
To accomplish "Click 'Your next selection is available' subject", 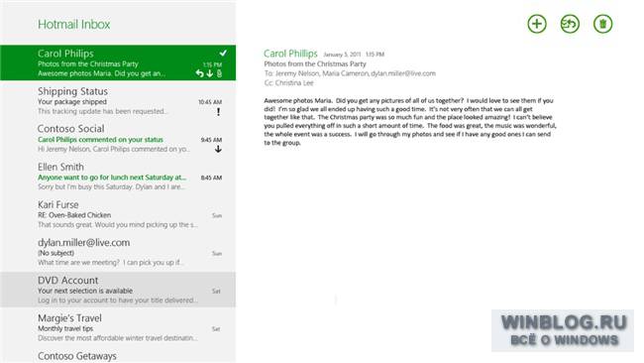I will coord(85,291).
